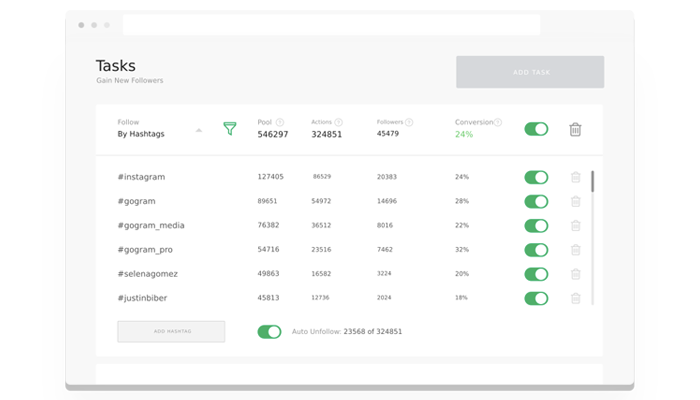Screen dimensions: 700x400
Task: Turn off the #gogram_media toggle
Action: (536, 225)
